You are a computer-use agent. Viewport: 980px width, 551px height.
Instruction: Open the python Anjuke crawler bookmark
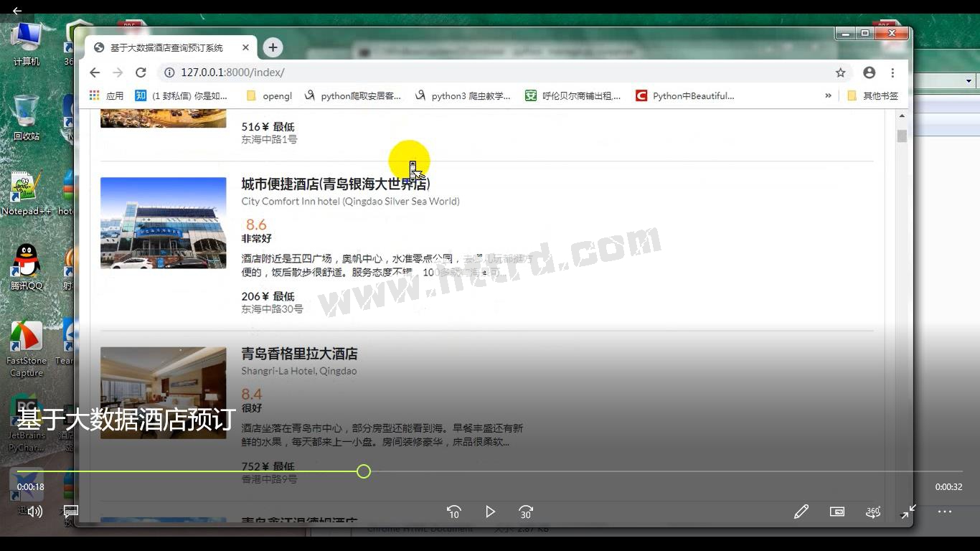tap(352, 95)
